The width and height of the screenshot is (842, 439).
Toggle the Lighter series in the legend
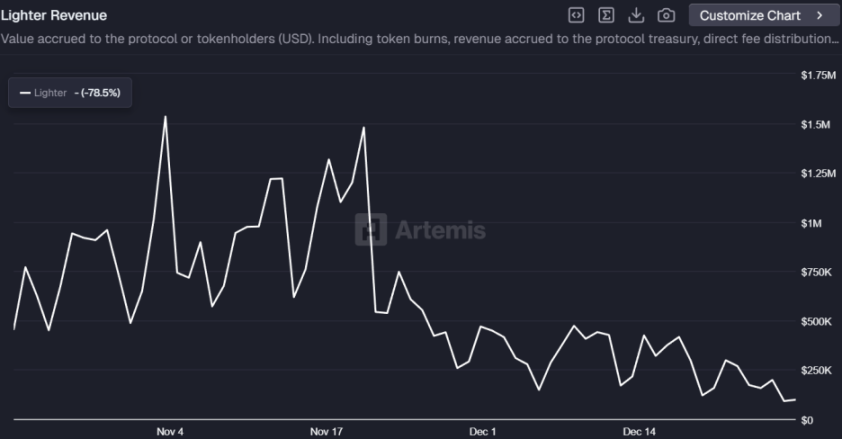tap(50, 92)
